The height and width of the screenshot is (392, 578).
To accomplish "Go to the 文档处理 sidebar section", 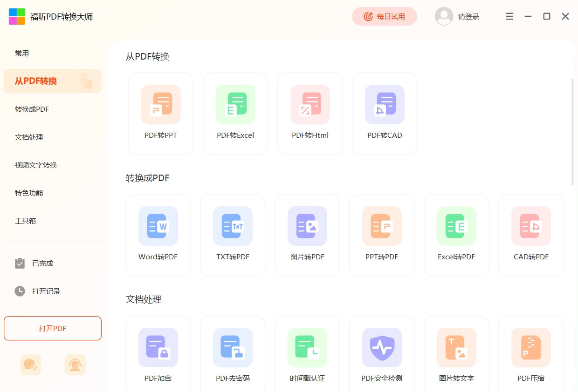I will click(29, 137).
